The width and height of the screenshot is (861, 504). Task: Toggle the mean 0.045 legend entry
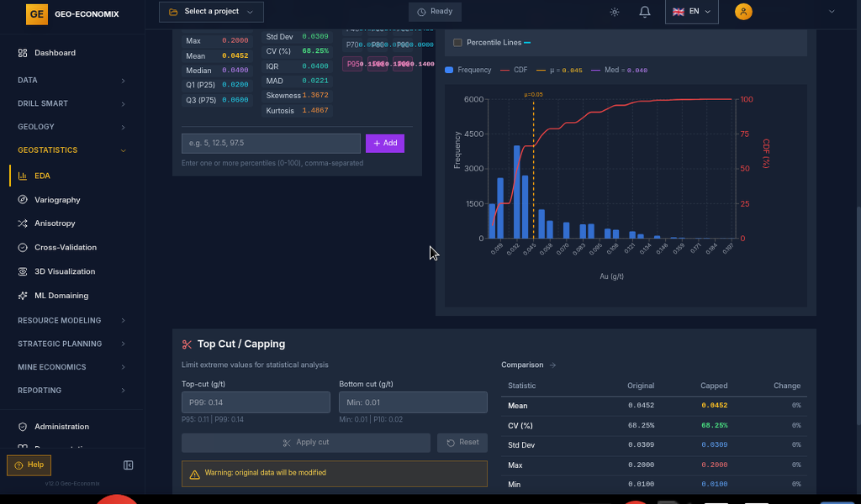pyautogui.click(x=559, y=71)
